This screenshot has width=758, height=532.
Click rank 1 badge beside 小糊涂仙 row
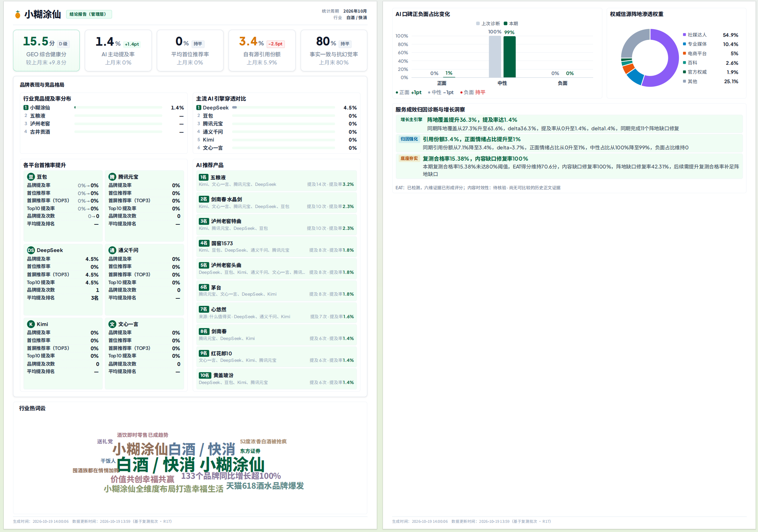click(x=26, y=107)
